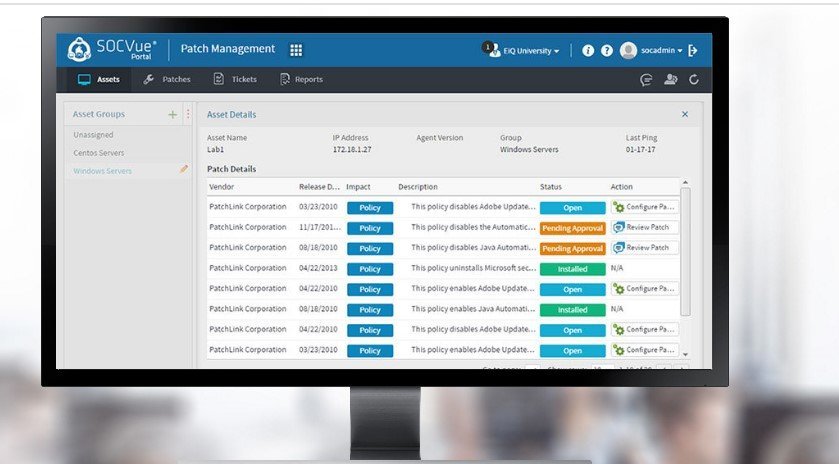Open the Tickets tab
The image size is (839, 464).
235,80
